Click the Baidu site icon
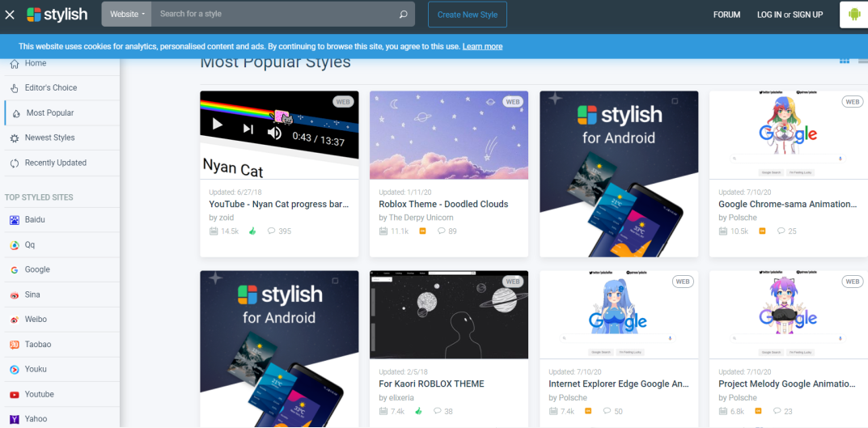This screenshot has height=428, width=868. 15,220
